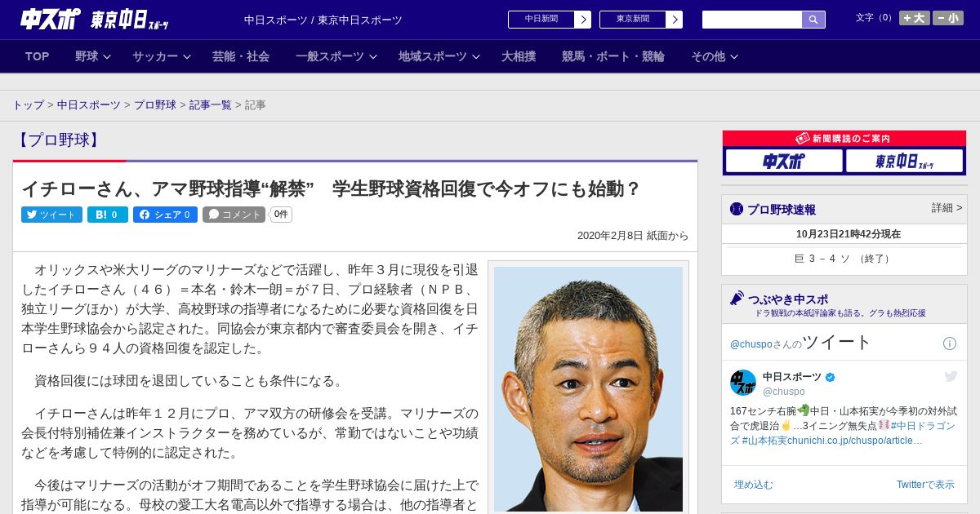Click 記事一覧 breadcrumb link

click(211, 105)
